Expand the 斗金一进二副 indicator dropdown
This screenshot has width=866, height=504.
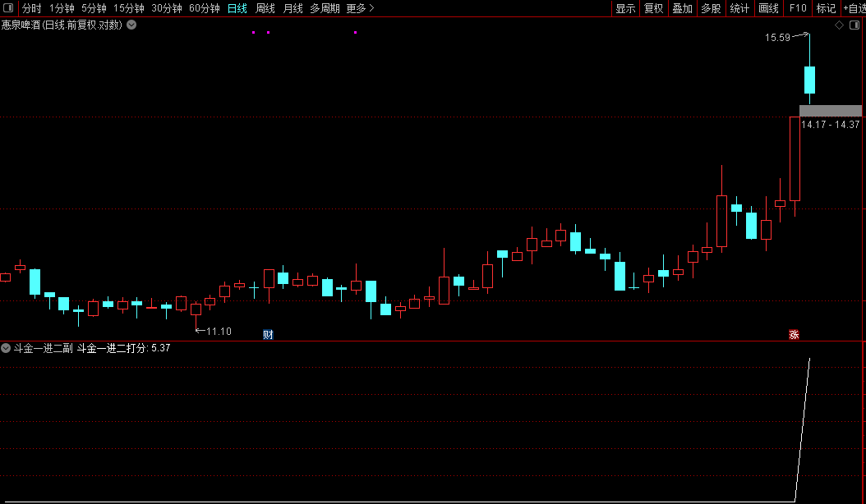click(6, 348)
